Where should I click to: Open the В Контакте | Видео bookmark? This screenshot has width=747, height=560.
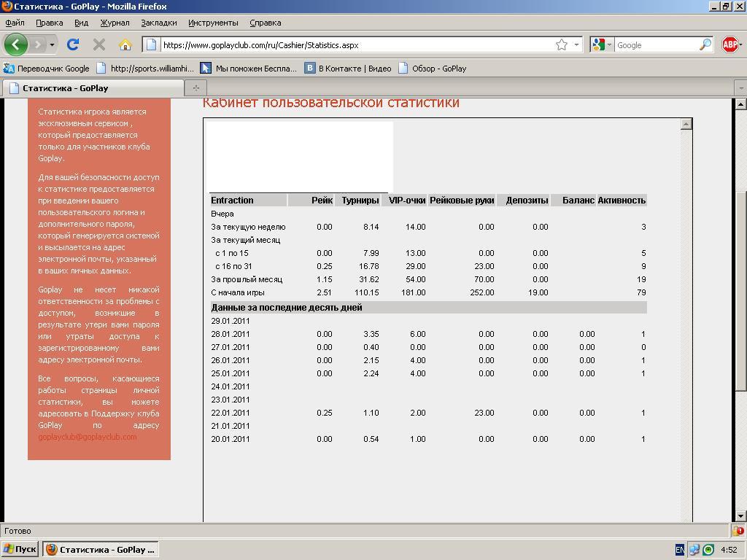click(348, 69)
